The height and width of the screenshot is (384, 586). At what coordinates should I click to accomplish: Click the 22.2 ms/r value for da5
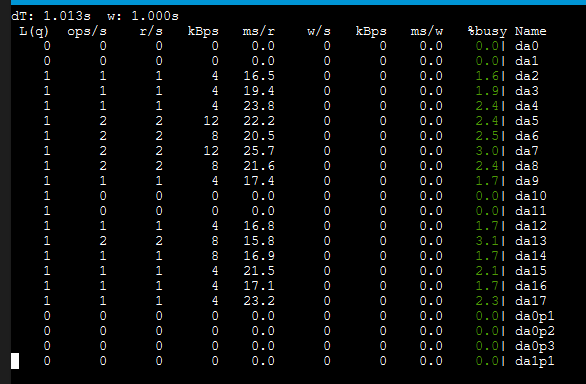pyautogui.click(x=259, y=121)
